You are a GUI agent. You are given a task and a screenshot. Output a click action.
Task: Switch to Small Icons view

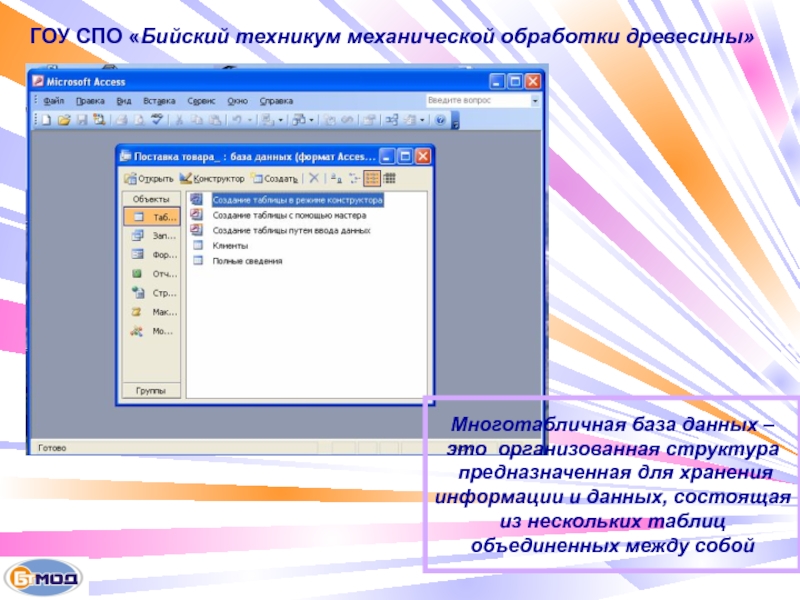point(354,178)
